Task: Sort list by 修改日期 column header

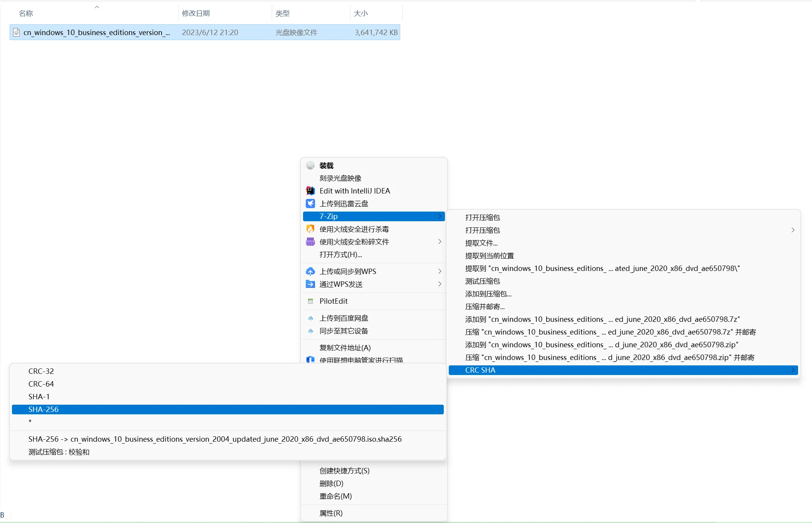Action: [x=196, y=13]
